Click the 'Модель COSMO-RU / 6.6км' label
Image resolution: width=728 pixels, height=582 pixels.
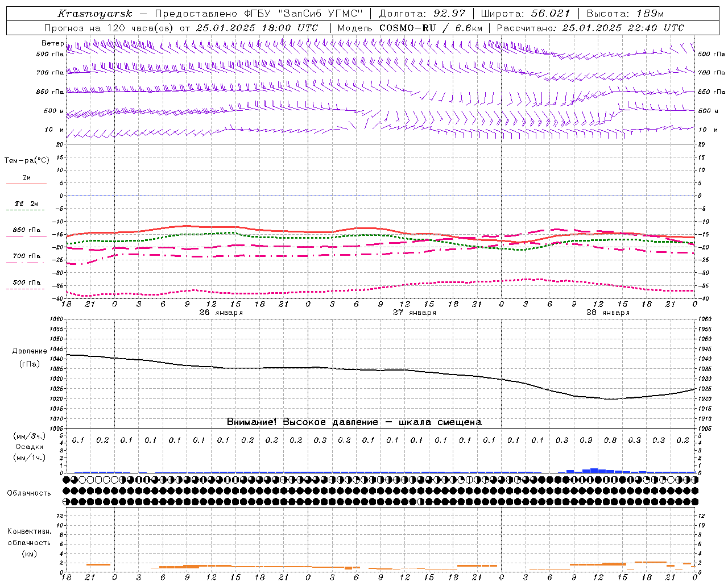(x=410, y=28)
